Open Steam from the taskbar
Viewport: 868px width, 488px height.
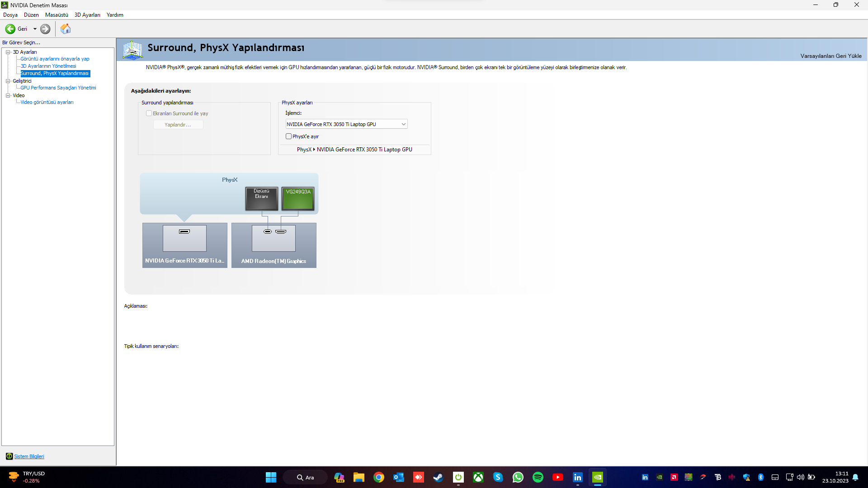click(438, 477)
